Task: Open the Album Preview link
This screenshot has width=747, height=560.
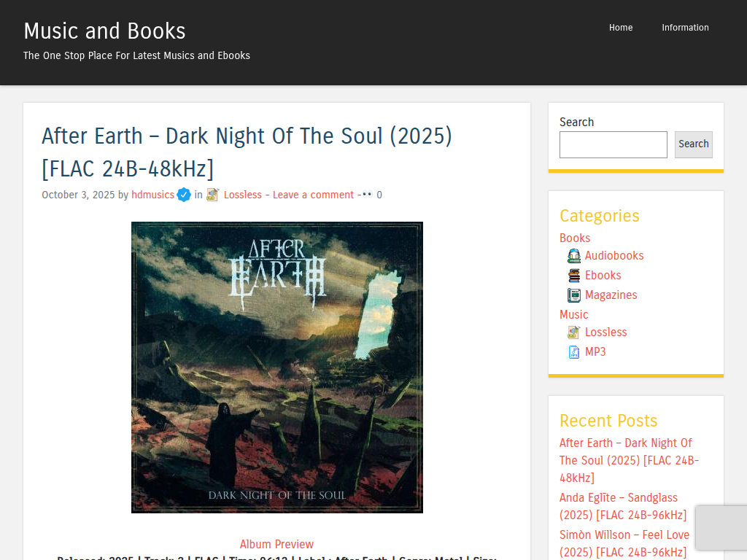Action: (x=276, y=544)
